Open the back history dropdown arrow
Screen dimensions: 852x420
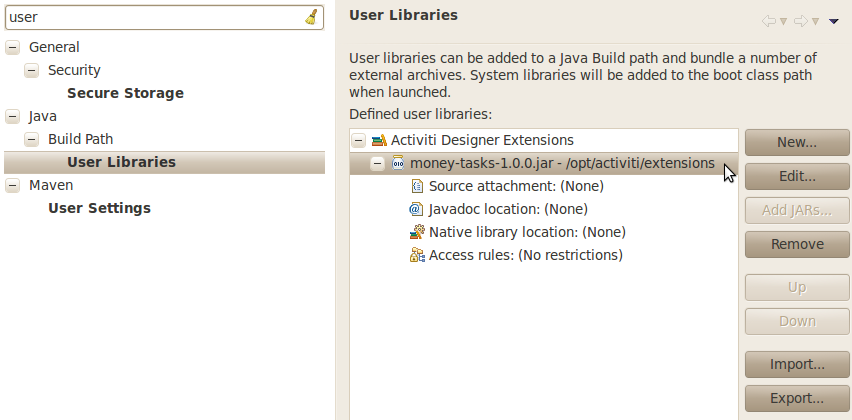[783, 22]
